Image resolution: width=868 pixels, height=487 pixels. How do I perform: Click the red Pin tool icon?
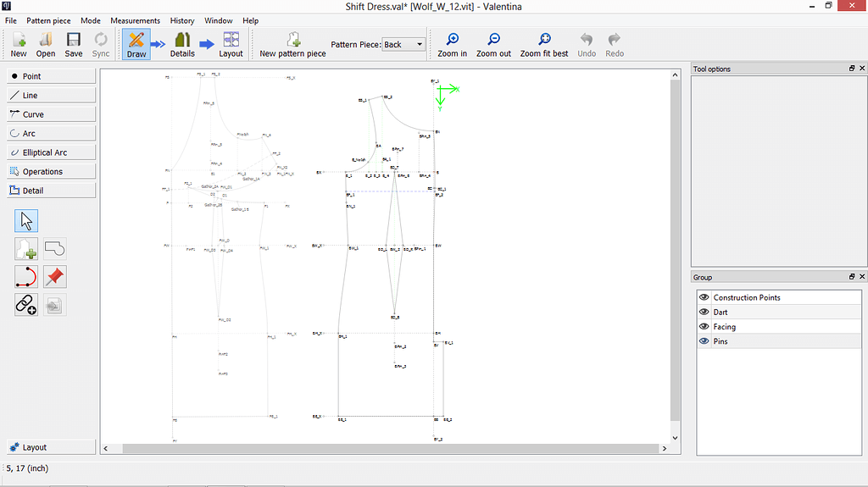55,277
